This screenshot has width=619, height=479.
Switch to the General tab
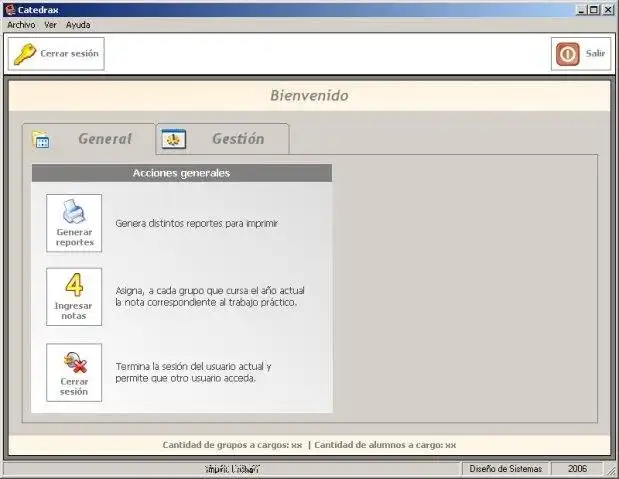click(x=89, y=139)
